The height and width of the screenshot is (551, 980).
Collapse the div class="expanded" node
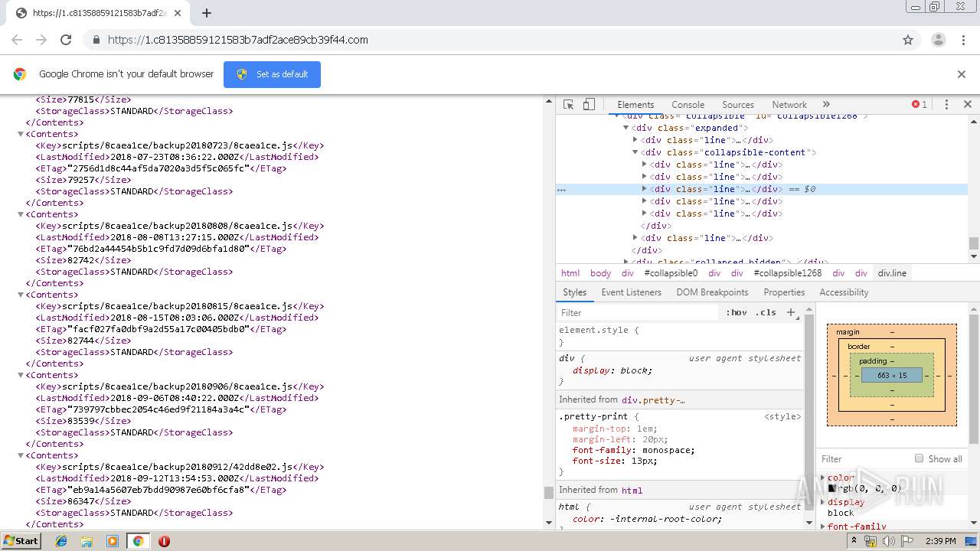[x=626, y=128]
